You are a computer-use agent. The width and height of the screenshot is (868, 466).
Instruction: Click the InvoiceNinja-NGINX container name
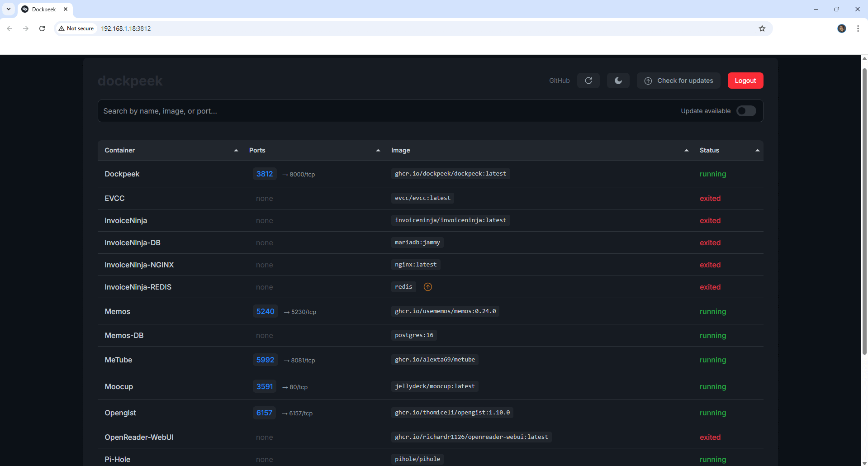coord(139,265)
